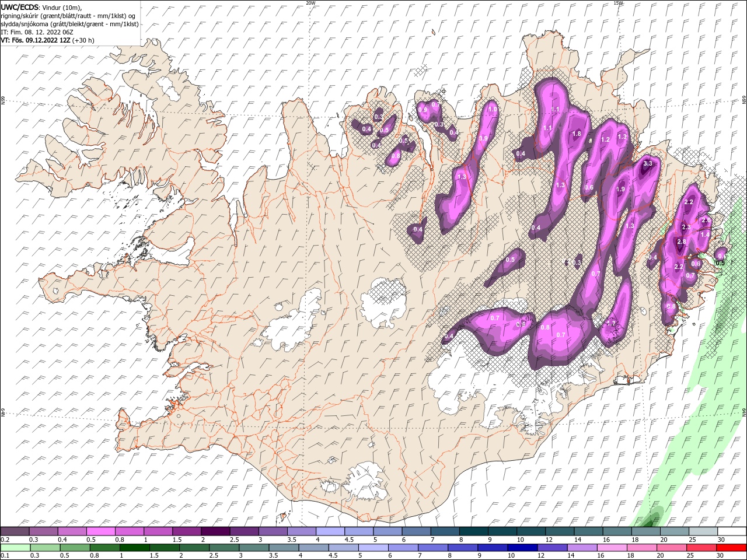Image resolution: width=747 pixels, height=560 pixels.
Task: Select the 'slydda/snjókoma' legend description line
Action: point(69,24)
